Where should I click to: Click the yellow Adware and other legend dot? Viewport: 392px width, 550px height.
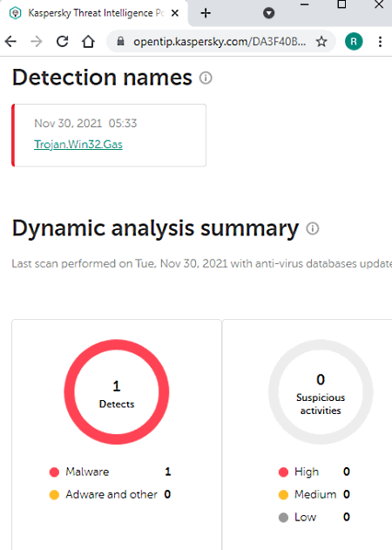pyautogui.click(x=54, y=494)
